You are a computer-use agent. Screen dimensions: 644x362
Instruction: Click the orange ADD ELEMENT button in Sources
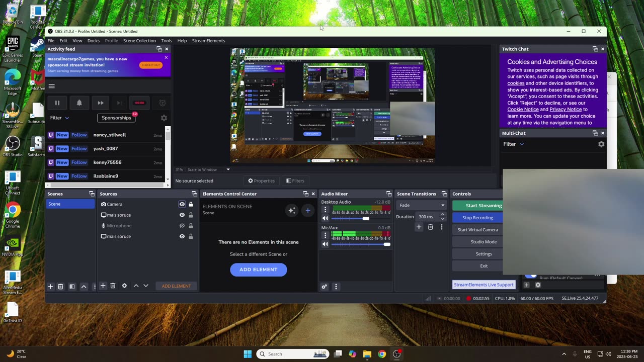coord(176,286)
